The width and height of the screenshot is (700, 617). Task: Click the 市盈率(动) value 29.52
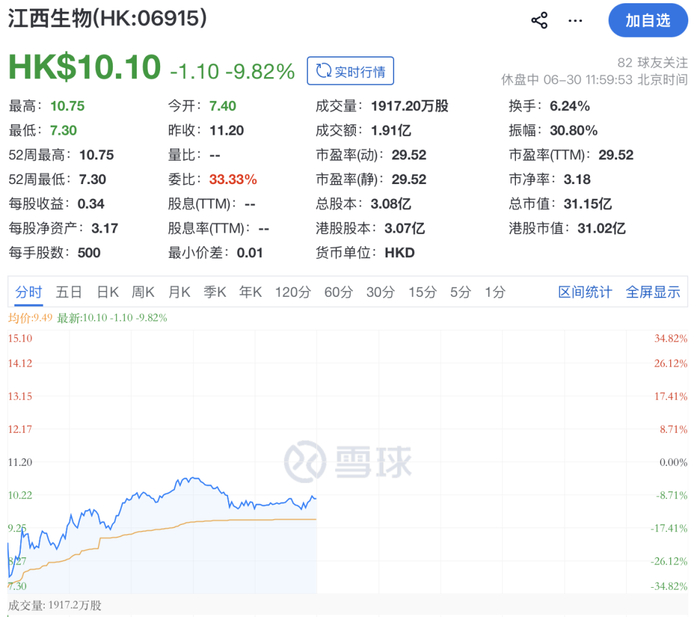(x=409, y=155)
